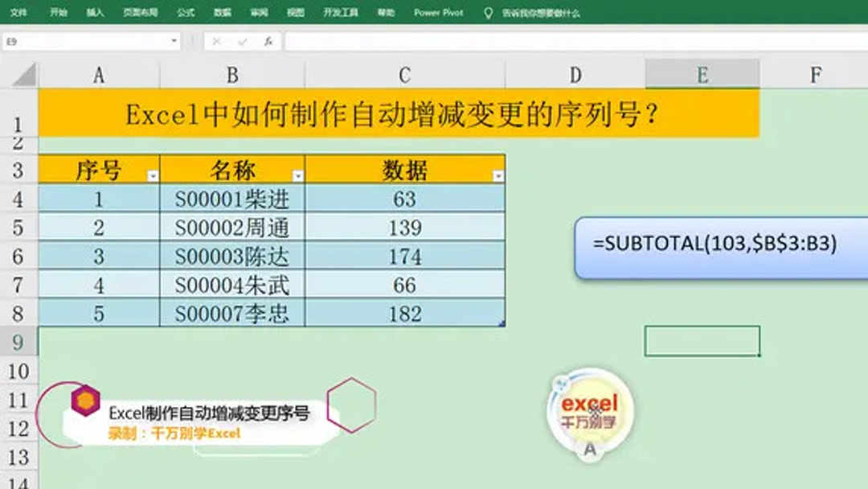Click inside the formula bar input area
The image size is (868, 489).
click(482, 39)
